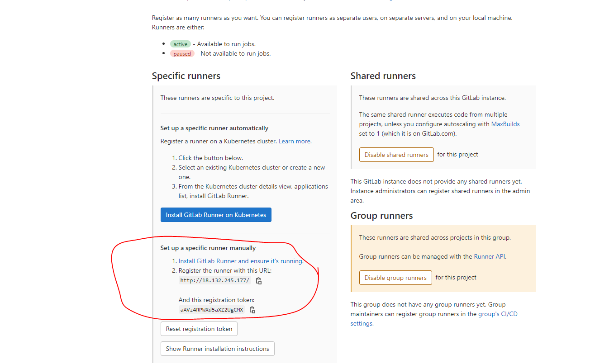Image resolution: width=614 pixels, height=364 pixels.
Task: Open Show Runner installation instructions
Action: coord(218,349)
